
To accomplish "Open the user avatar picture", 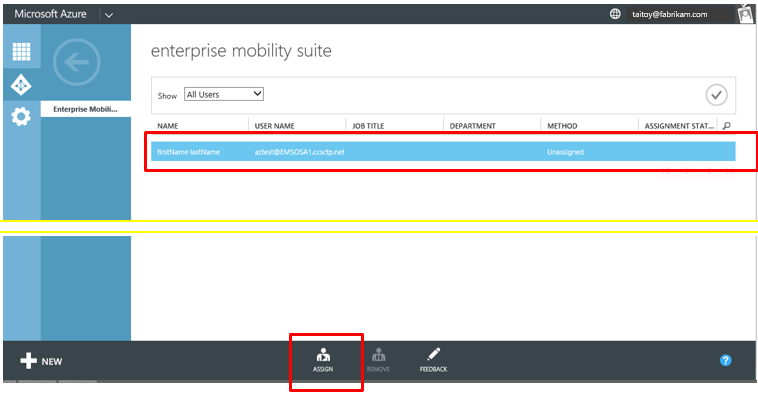I will click(746, 14).
